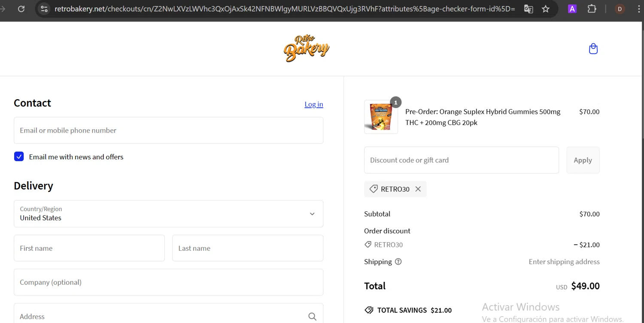Remove the RETRO30 discount with X icon
This screenshot has width=644, height=323.
coord(418,189)
